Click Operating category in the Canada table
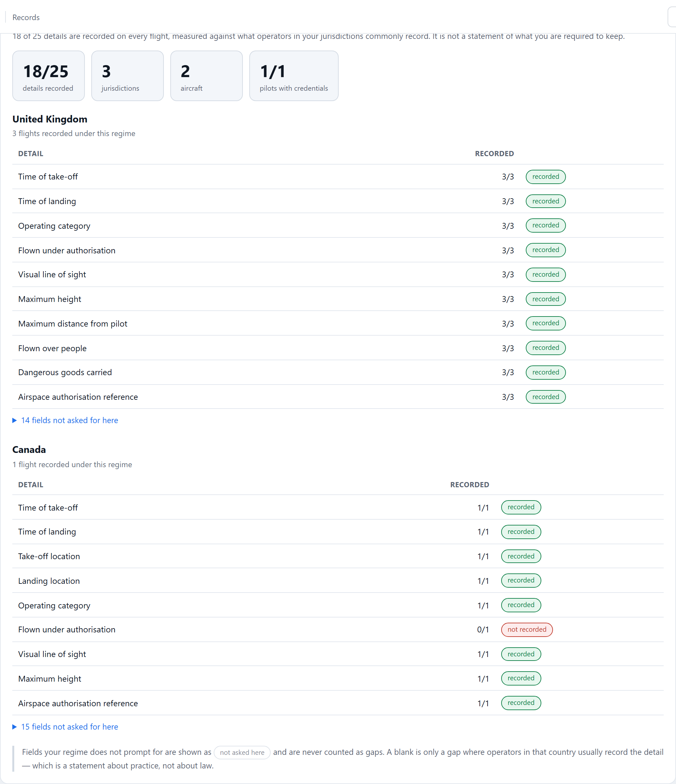Viewport: 676px width, 784px height. coord(54,606)
